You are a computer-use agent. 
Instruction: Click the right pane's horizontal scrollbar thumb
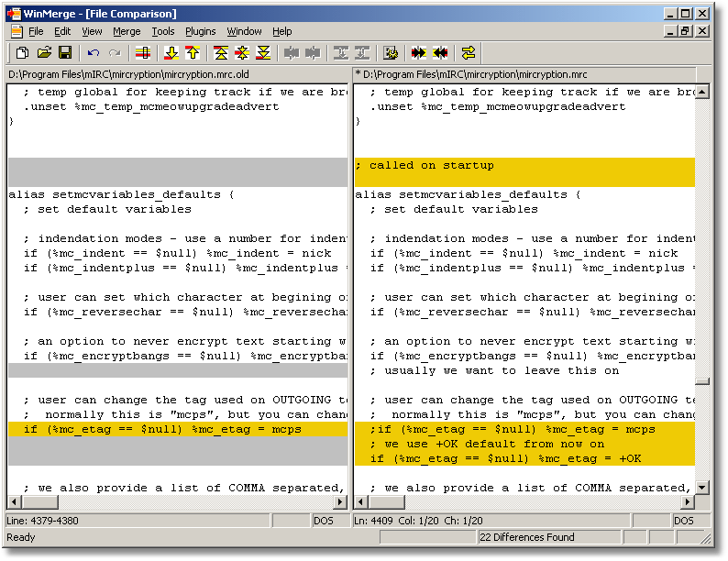tap(386, 501)
